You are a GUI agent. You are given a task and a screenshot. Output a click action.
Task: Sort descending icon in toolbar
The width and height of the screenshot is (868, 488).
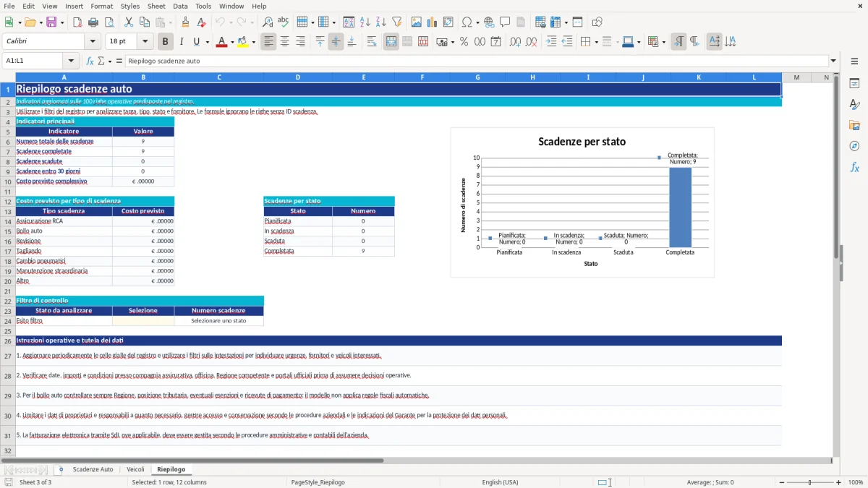(380, 22)
